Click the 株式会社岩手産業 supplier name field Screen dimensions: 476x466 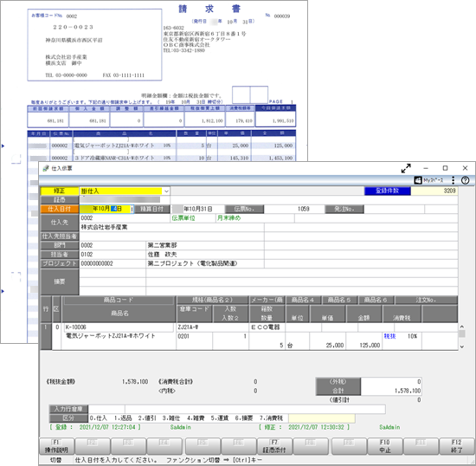171,227
